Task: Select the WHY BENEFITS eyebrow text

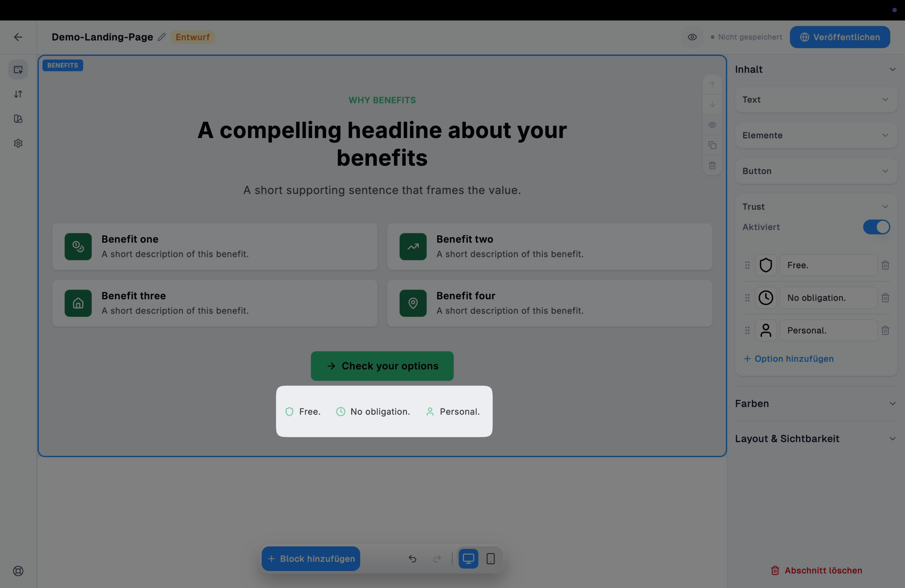Action: tap(382, 100)
